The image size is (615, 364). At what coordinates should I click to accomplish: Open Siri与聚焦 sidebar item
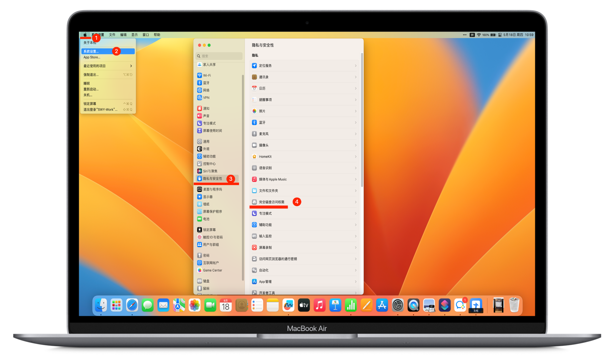[210, 171]
